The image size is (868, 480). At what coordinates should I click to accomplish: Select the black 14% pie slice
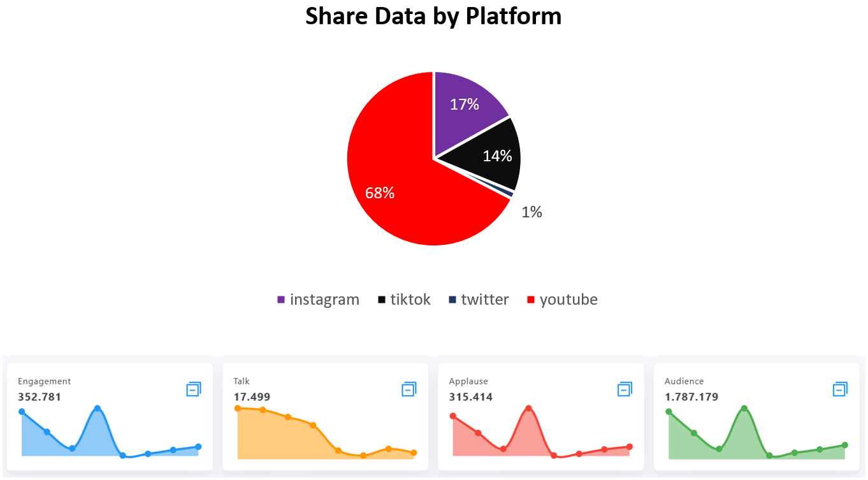point(491,155)
